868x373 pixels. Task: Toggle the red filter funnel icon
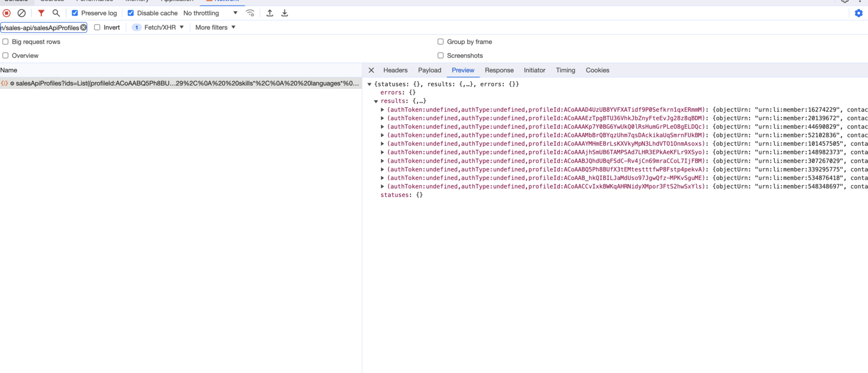pos(41,13)
